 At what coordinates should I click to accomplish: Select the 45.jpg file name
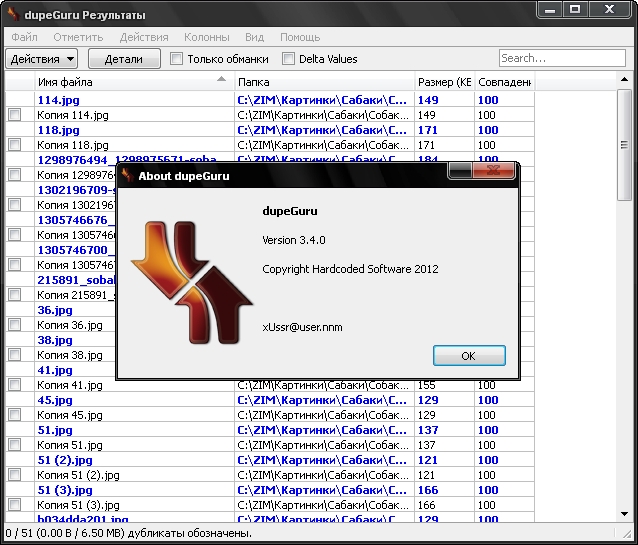click(55, 400)
